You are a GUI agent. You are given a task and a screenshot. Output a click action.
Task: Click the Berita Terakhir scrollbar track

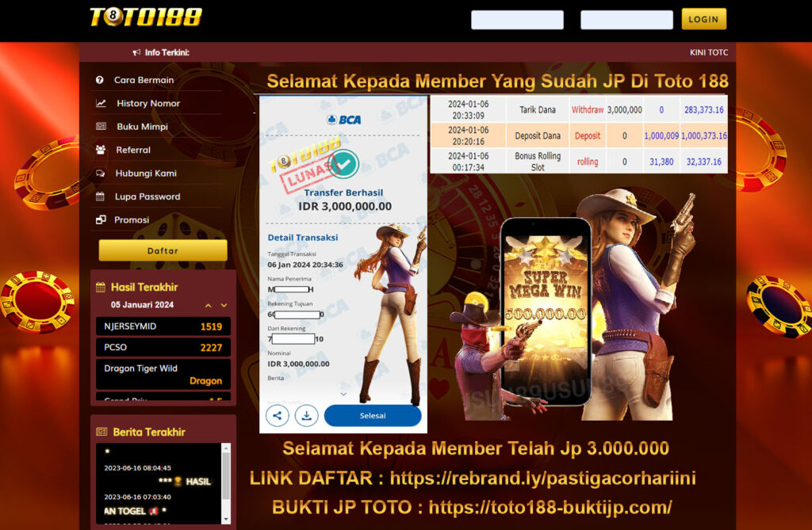[x=226, y=482]
